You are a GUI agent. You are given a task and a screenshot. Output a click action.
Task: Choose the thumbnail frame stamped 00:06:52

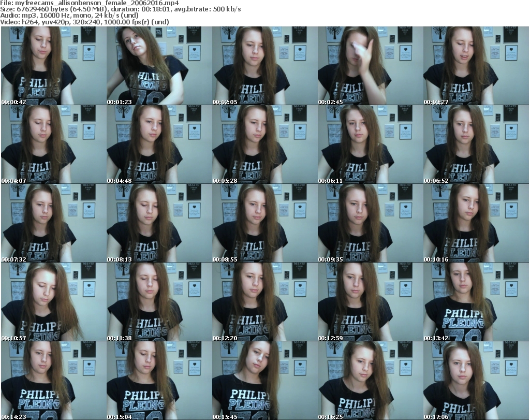pyautogui.click(x=476, y=144)
